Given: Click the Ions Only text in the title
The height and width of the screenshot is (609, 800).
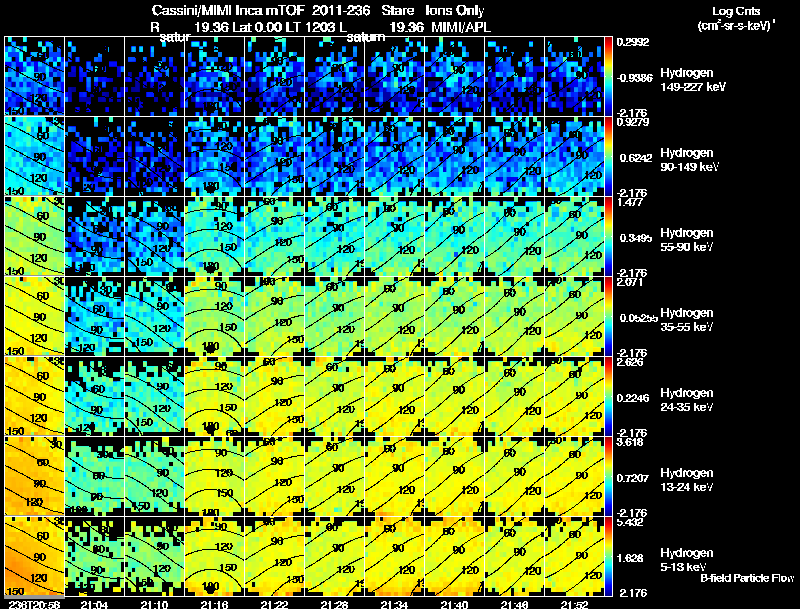Looking at the screenshot, I should click(x=455, y=10).
